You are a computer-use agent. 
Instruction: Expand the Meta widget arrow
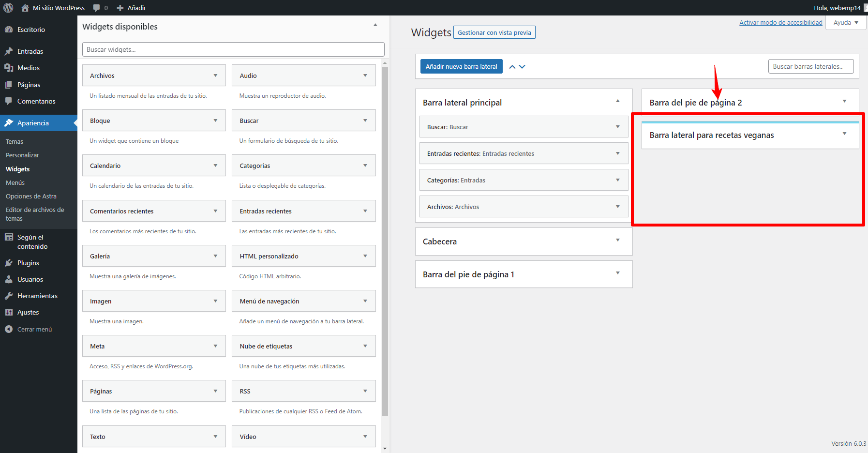pos(215,346)
